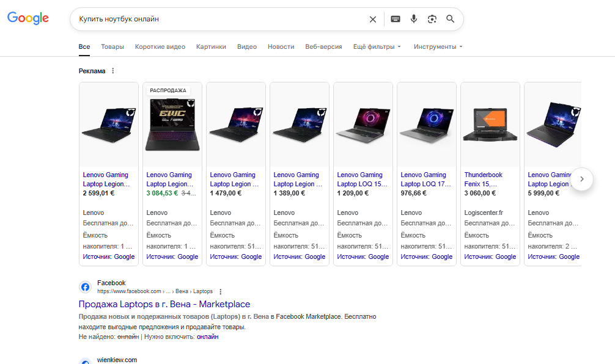Open Lenovo Gaming Laptop LOQ 17 link
The width and height of the screenshot is (615, 364).
(x=425, y=180)
